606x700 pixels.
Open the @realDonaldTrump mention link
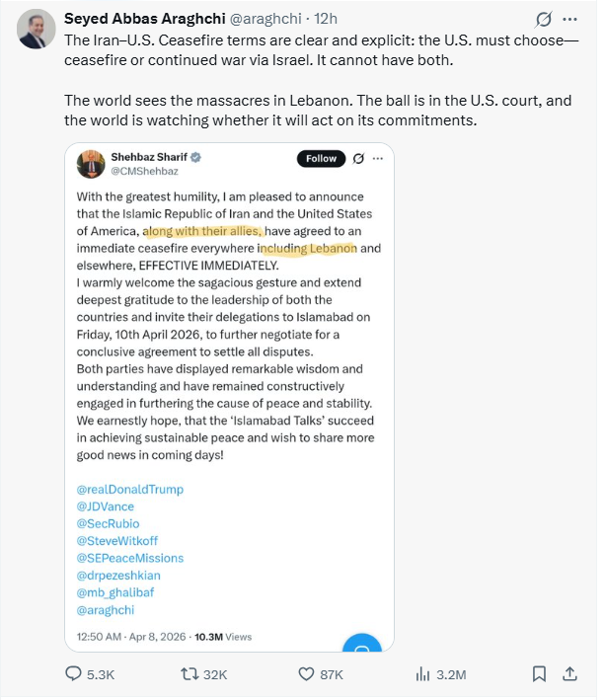(x=129, y=490)
